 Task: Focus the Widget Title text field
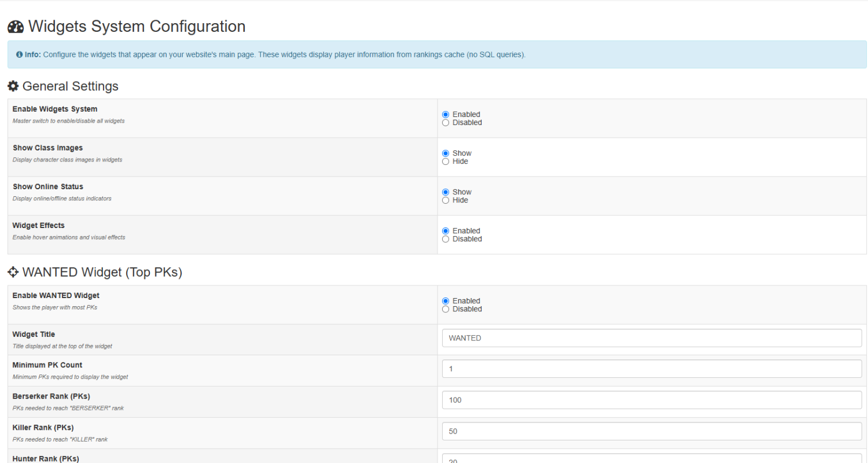coord(652,338)
